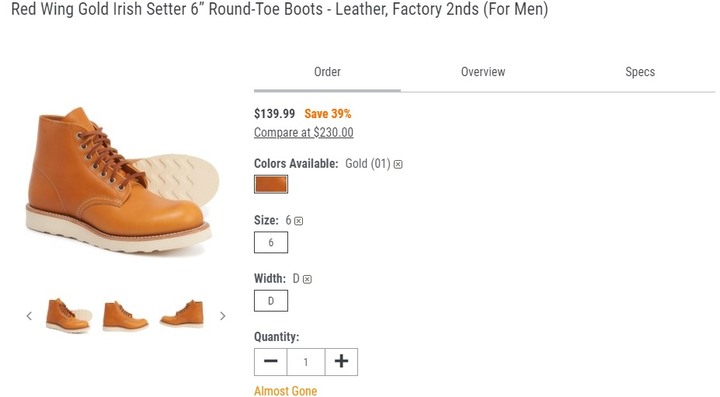Image resolution: width=720 pixels, height=397 pixels.
Task: Show previous thumbnails with left arrow
Action: 29,316
